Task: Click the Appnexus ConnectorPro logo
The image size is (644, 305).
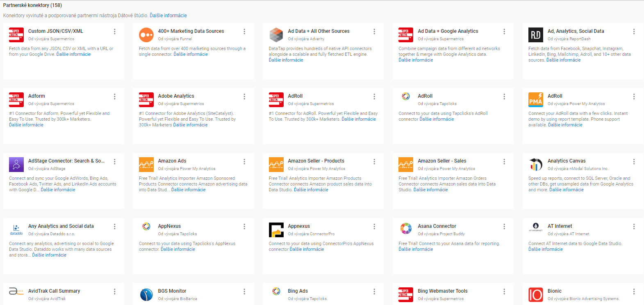Action: 276,230
